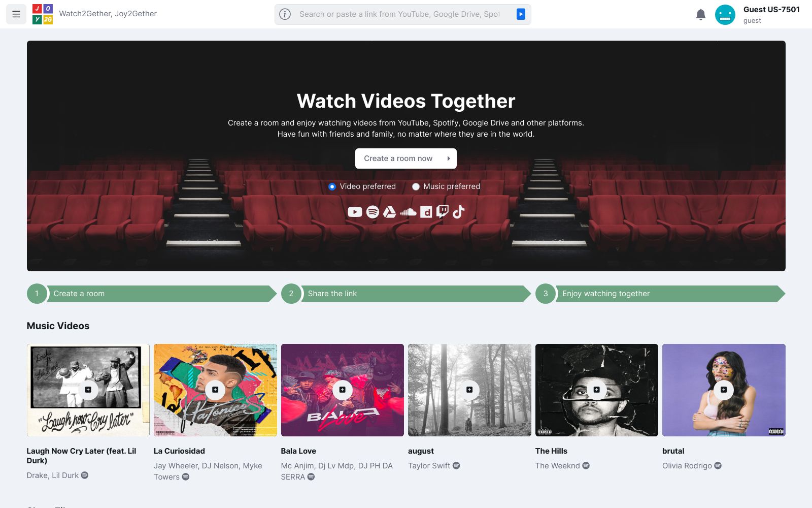Click the guest user avatar

pyautogui.click(x=725, y=15)
